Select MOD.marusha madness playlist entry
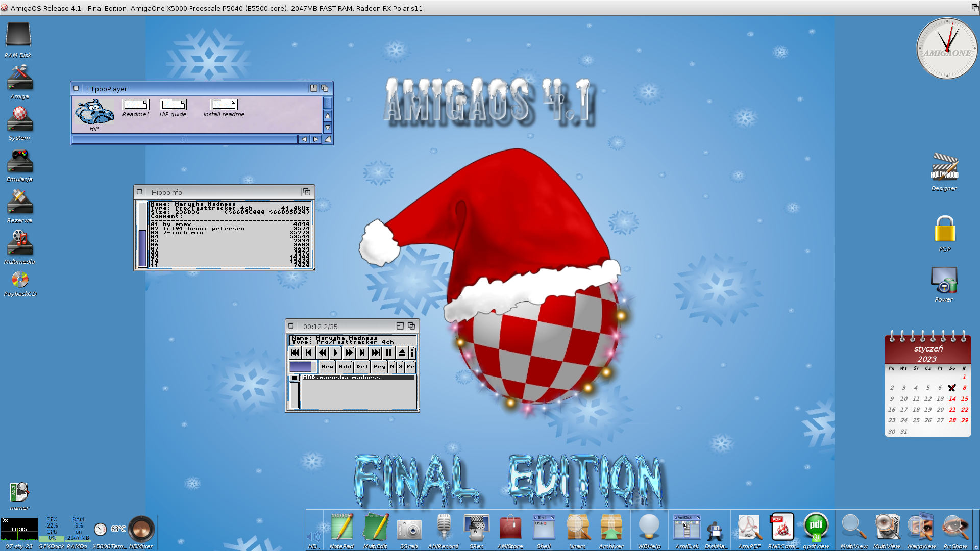 coord(358,378)
